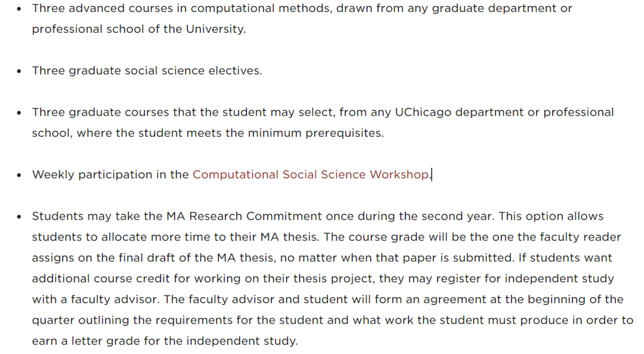
Task: Click the text 'Three graduate social science electives'
Action: [x=147, y=70]
